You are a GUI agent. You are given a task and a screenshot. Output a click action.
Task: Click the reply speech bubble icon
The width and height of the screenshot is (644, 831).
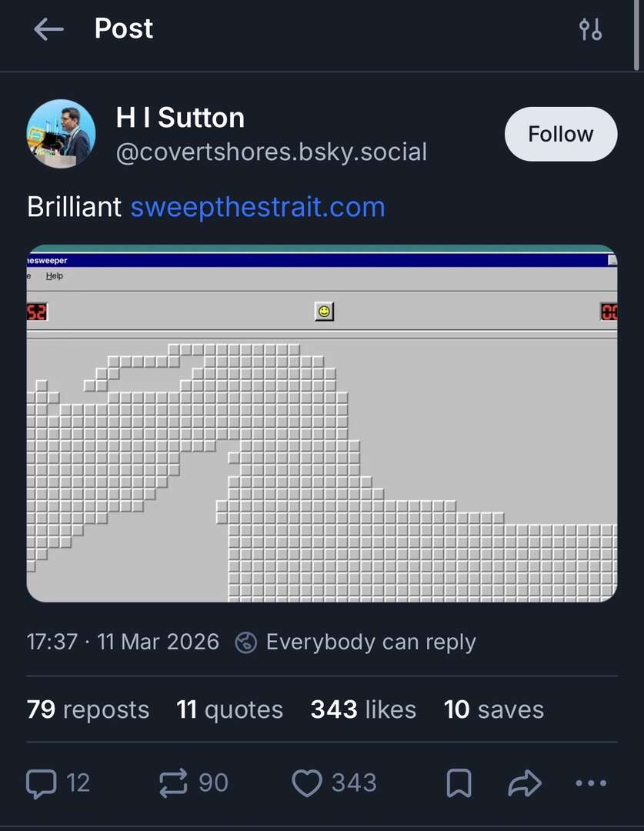click(x=42, y=783)
